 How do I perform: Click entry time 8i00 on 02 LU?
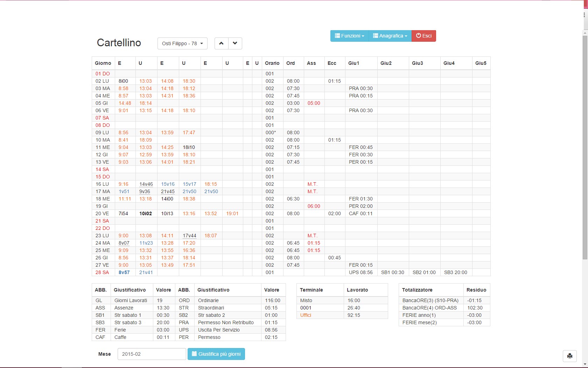[x=123, y=81]
